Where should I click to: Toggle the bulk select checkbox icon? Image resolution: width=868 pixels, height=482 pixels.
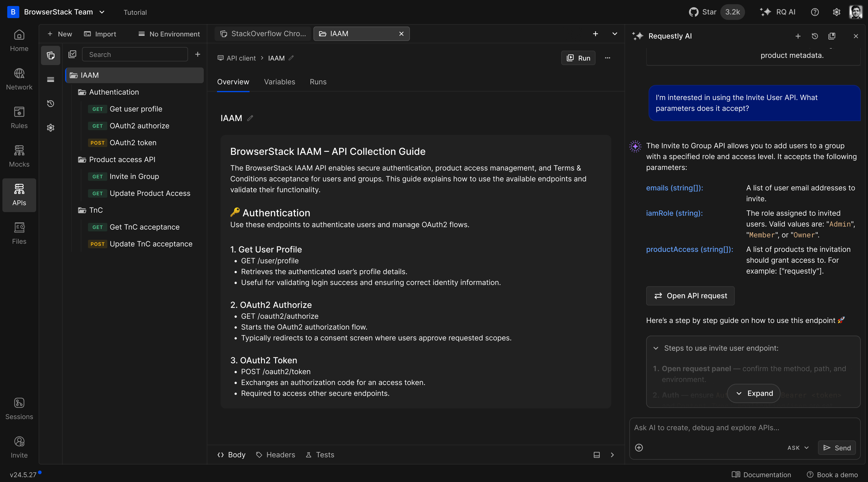click(72, 54)
